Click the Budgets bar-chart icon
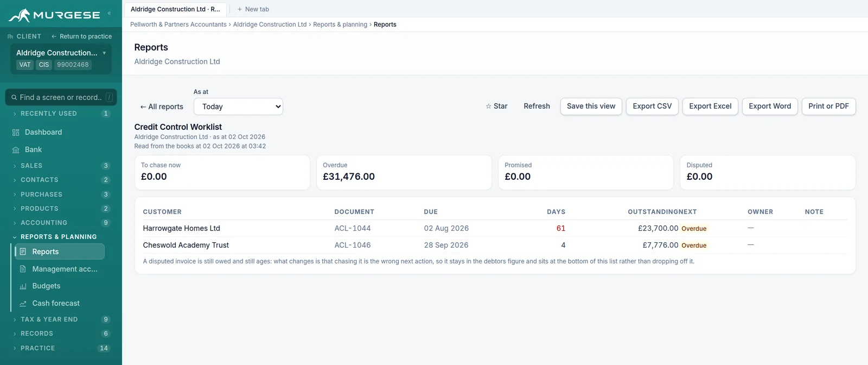This screenshot has height=365, width=868. coord(23,286)
